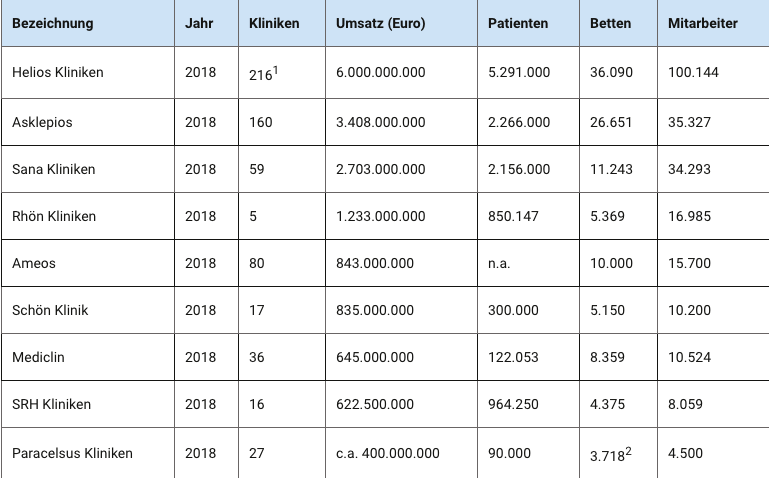The width and height of the screenshot is (769, 478).
Task: Select the n.a. Patienten cell for Ameos
Action: tap(500, 263)
